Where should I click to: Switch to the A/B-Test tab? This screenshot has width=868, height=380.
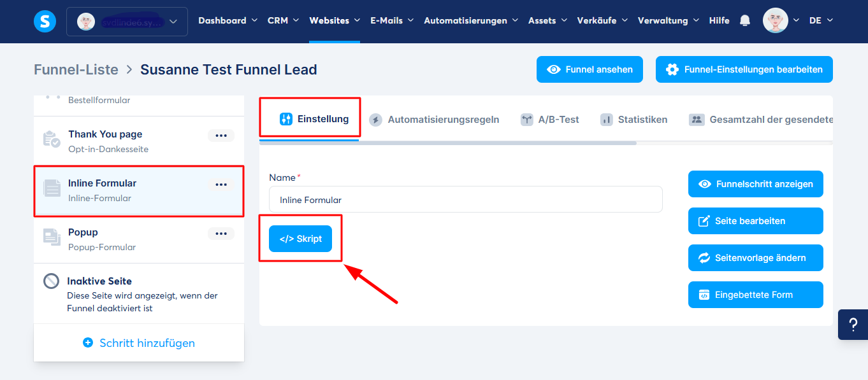coord(549,119)
